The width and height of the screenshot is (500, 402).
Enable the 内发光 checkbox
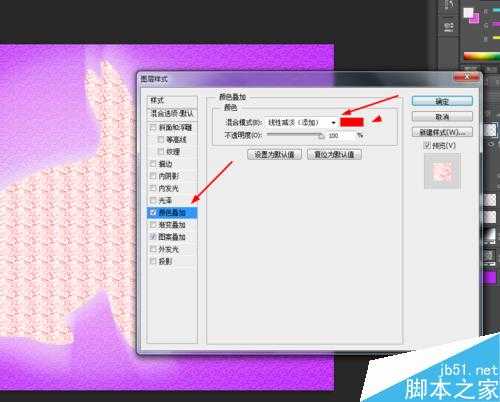tap(153, 188)
